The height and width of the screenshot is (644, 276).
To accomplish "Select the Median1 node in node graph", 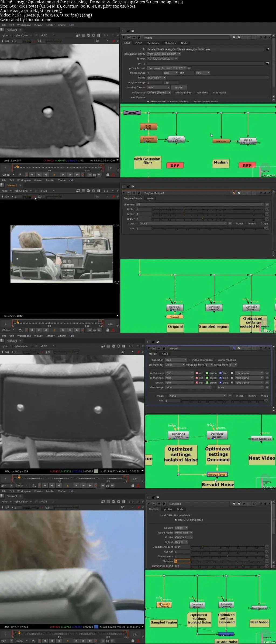I will [x=221, y=141].
